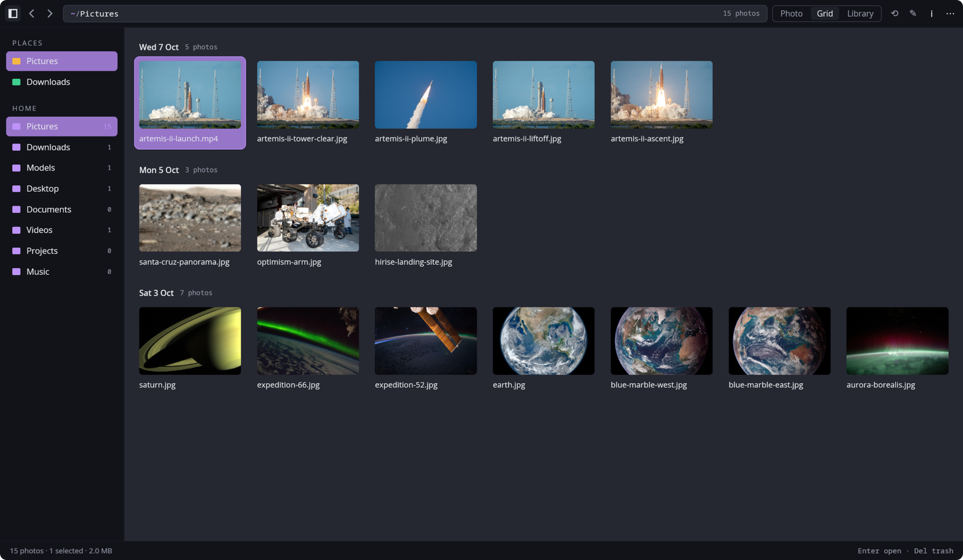Open the Documents folder

[61, 209]
